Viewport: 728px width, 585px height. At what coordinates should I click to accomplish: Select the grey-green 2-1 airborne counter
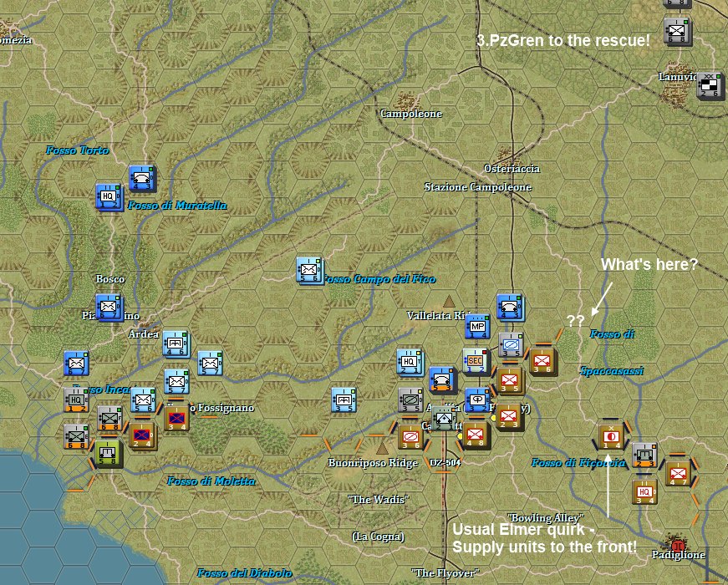444,420
